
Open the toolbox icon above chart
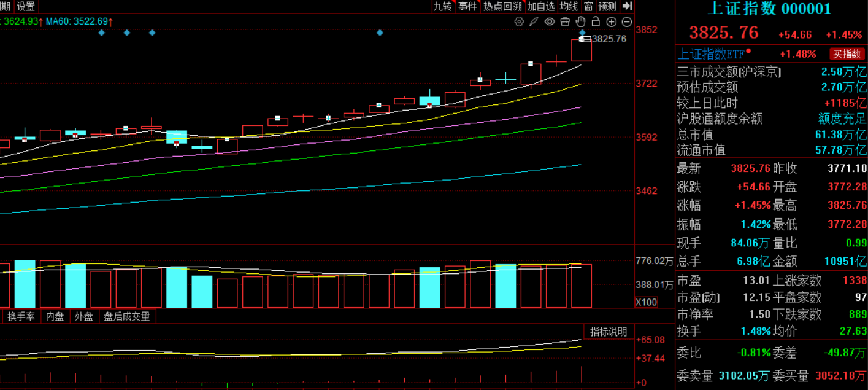(x=565, y=22)
